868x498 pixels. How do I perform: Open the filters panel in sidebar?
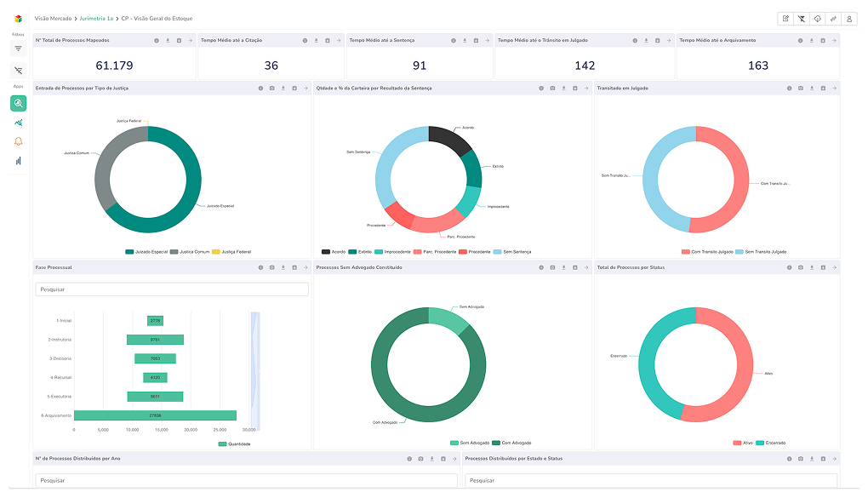coord(18,49)
